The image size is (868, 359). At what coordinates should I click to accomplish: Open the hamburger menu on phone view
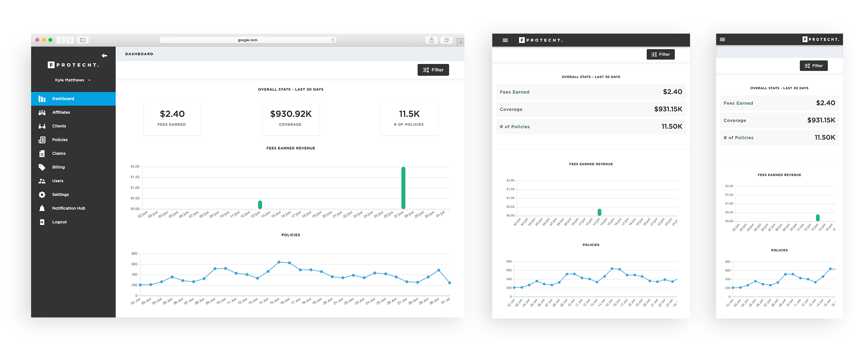click(722, 39)
